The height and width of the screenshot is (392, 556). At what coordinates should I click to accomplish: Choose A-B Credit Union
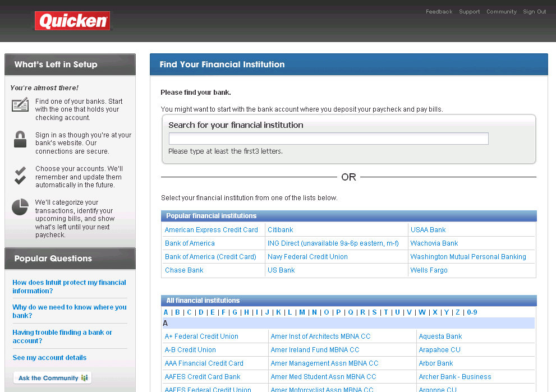[x=190, y=350]
